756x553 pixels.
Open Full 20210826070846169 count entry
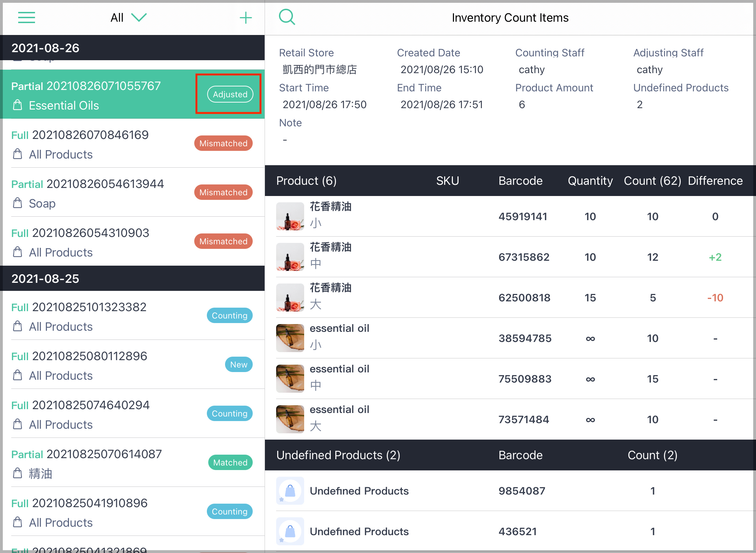132,143
